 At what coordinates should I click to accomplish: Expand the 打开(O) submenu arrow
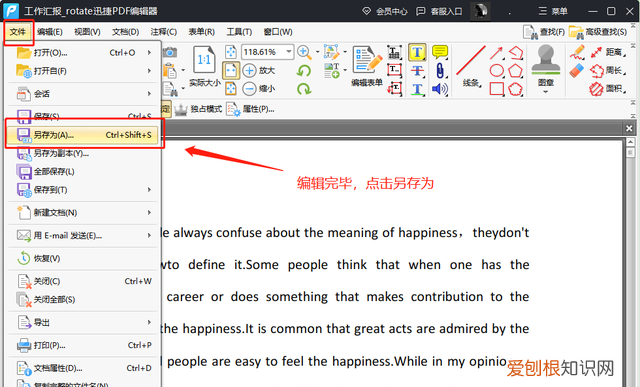(149, 53)
